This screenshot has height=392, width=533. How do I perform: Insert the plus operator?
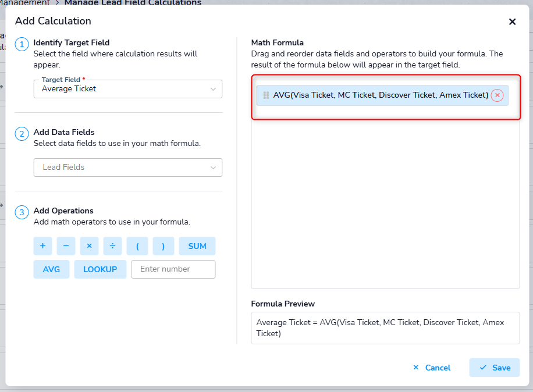point(42,246)
